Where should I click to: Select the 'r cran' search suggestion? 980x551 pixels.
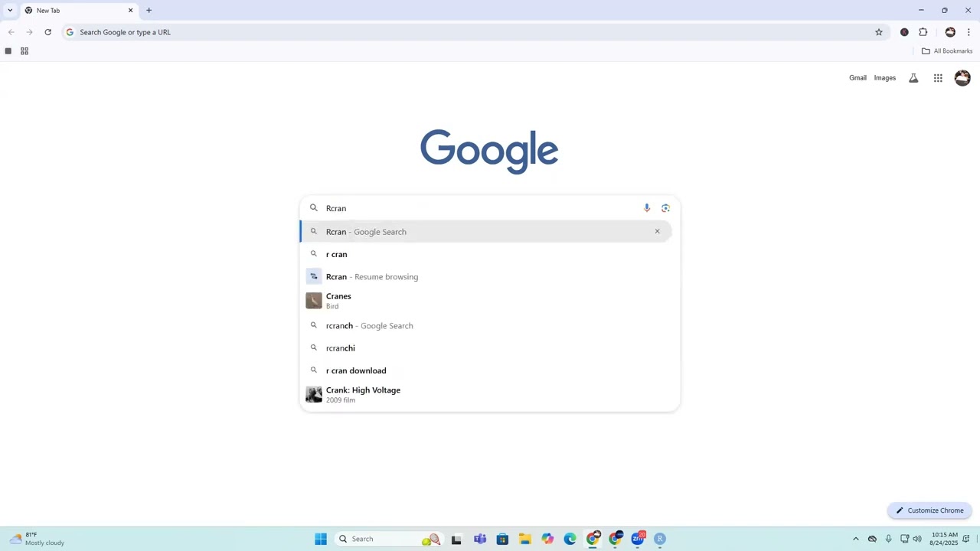pos(490,254)
